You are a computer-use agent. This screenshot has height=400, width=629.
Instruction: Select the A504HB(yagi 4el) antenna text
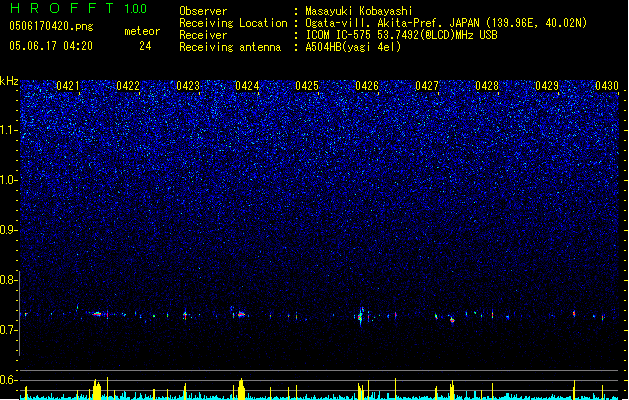point(353,47)
